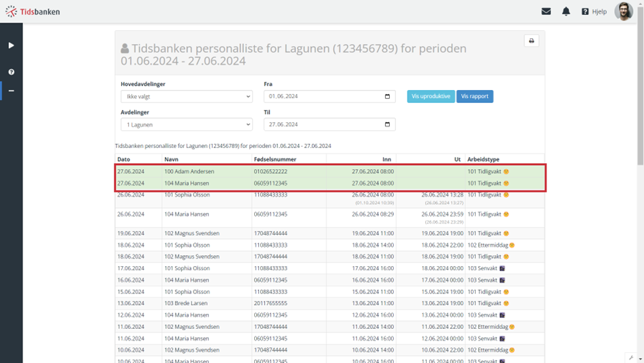The height and width of the screenshot is (363, 644).
Task: Open Hjelp help menu
Action: point(594,12)
